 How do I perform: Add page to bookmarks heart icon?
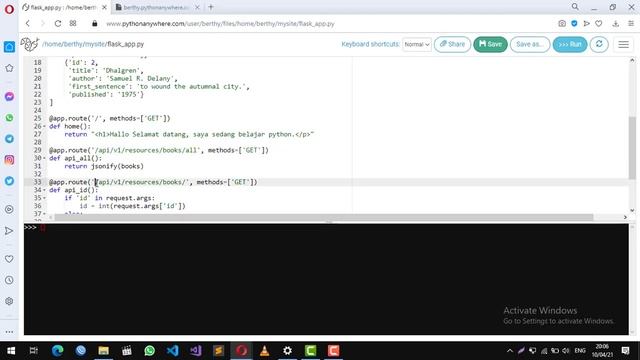click(x=599, y=24)
